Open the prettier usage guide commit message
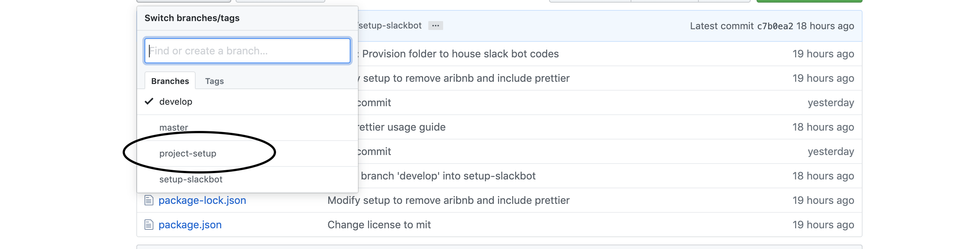The image size is (980, 249). [401, 127]
